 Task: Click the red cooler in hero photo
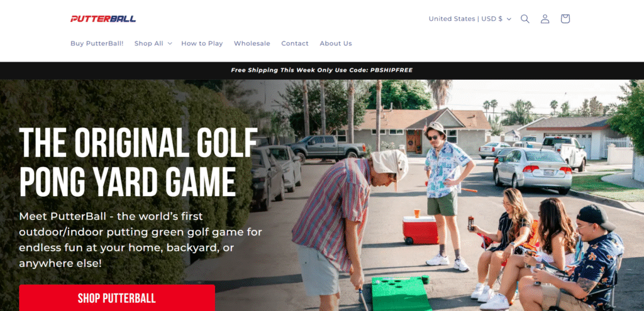point(421,230)
